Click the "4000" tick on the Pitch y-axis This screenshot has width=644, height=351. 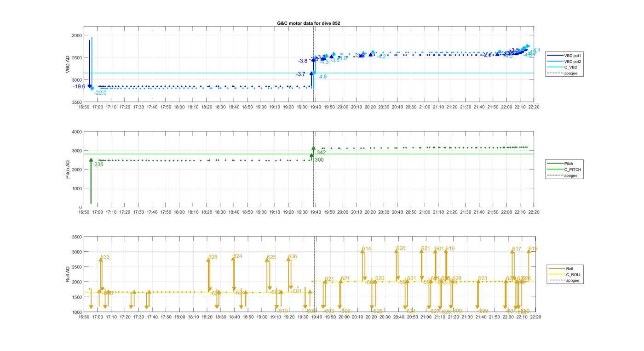[x=76, y=132]
